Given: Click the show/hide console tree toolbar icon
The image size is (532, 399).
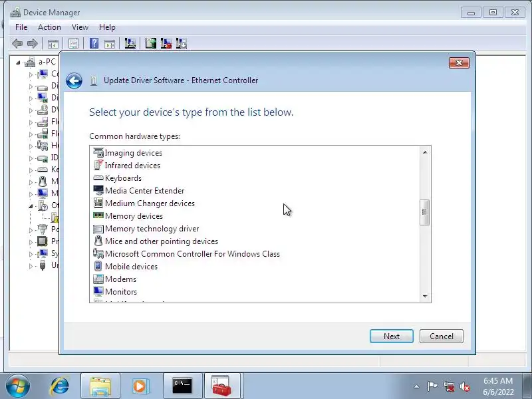Looking at the screenshot, I should (x=53, y=43).
